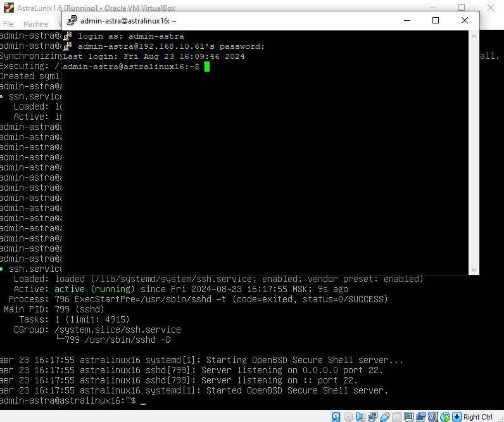Click the optical disc indicator in VirtualBox status bar
504x422 pixels.
click(x=348, y=416)
